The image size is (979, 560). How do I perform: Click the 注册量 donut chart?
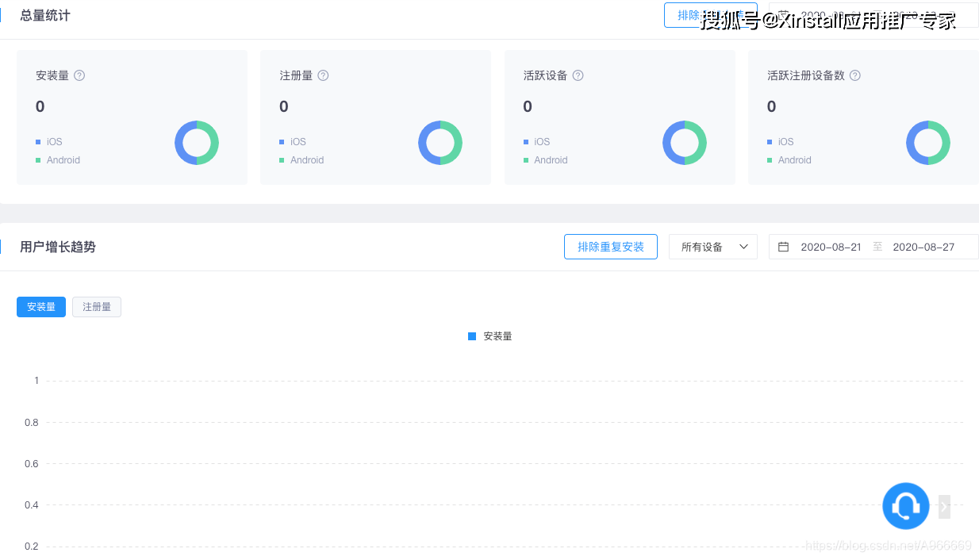[440, 143]
